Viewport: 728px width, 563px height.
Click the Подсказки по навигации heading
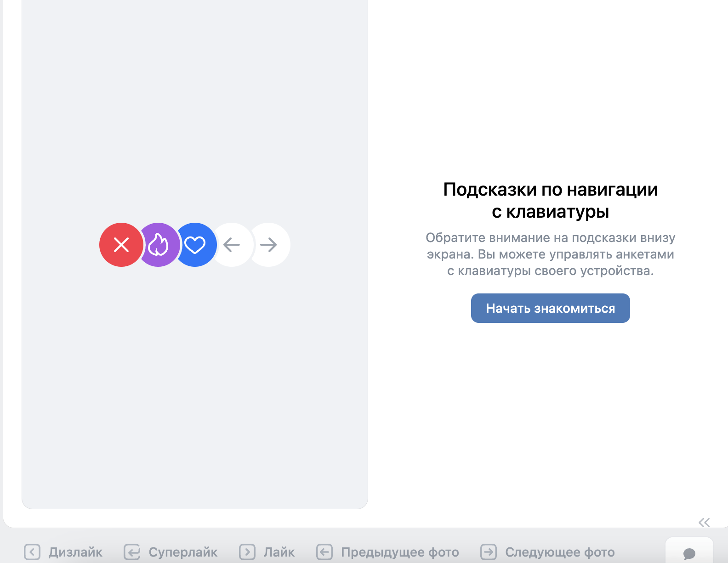(550, 200)
